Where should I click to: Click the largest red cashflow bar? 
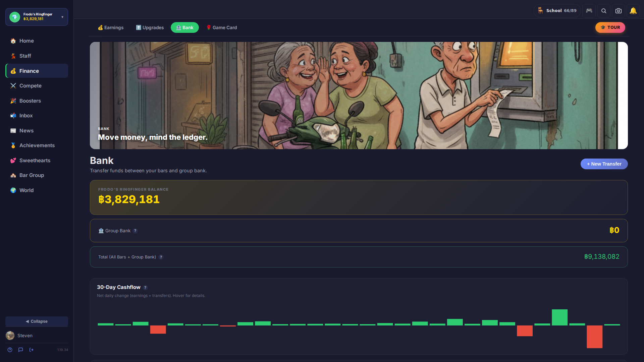[594, 337]
